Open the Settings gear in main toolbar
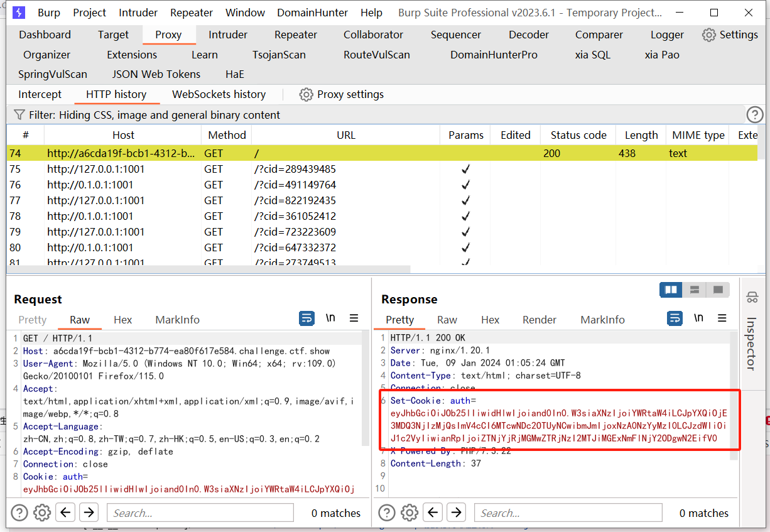 click(x=709, y=35)
